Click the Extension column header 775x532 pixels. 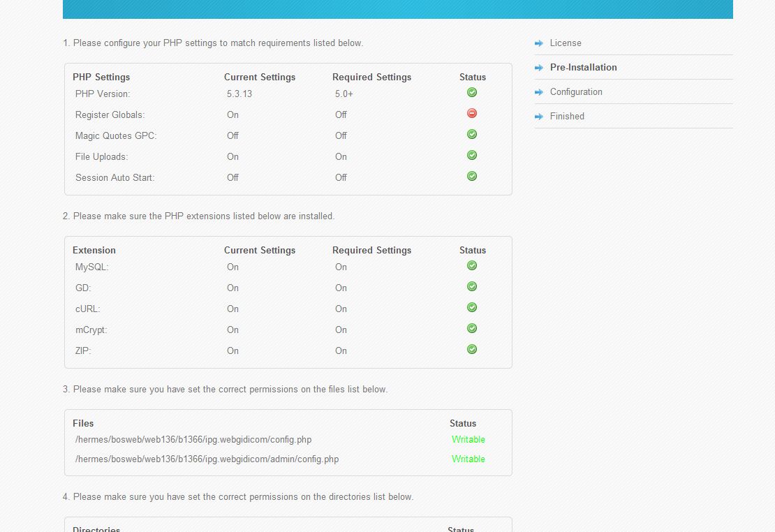[94, 250]
